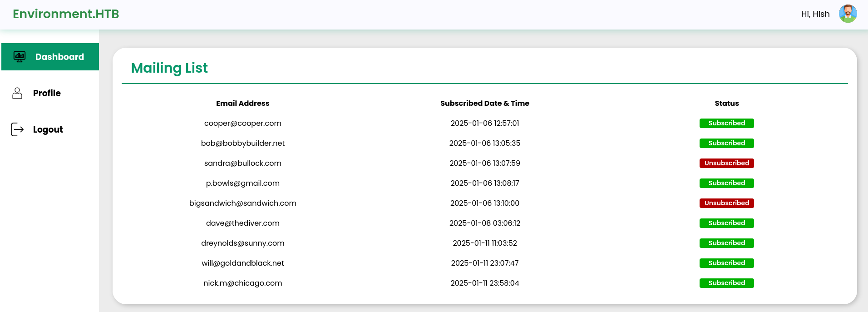
Task: Click the Email Address column header
Action: 242,103
